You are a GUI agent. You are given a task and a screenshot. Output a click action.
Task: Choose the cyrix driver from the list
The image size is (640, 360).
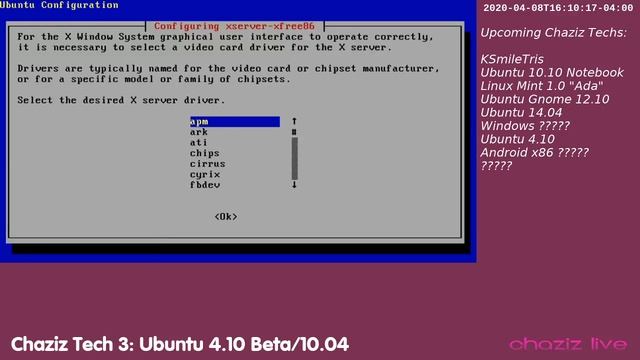pyautogui.click(x=205, y=175)
